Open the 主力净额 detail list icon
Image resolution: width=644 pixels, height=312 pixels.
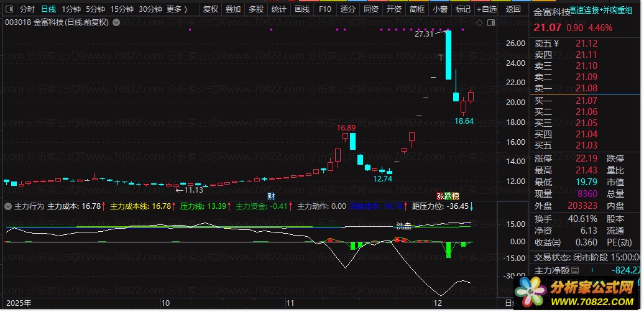tap(574, 270)
